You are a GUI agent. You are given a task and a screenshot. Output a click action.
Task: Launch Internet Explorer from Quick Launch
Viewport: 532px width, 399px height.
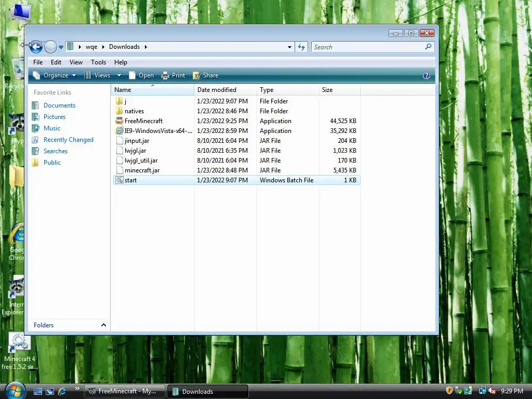click(62, 391)
